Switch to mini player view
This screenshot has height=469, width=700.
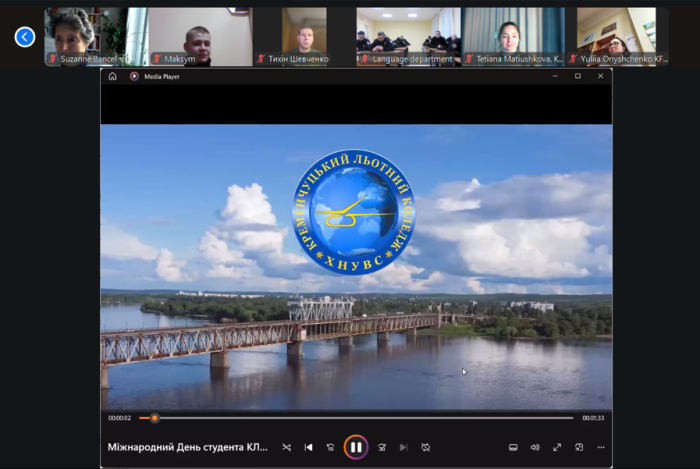579,447
